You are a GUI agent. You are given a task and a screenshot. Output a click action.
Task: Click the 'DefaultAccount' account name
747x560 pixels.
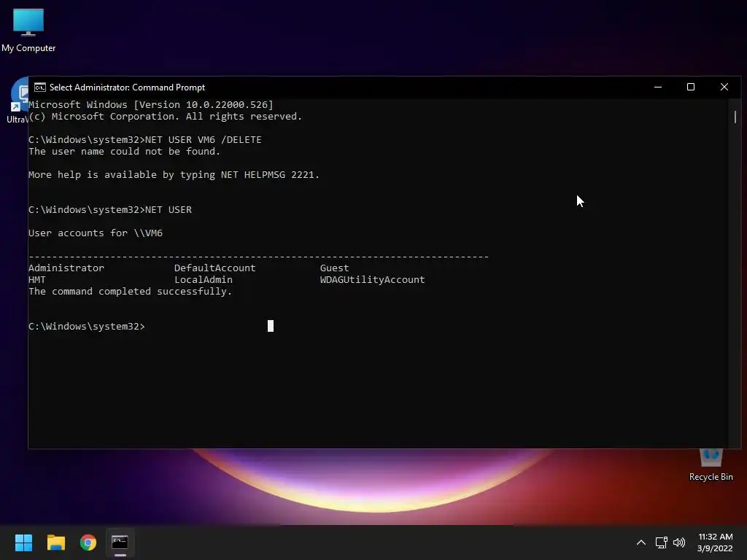click(215, 268)
